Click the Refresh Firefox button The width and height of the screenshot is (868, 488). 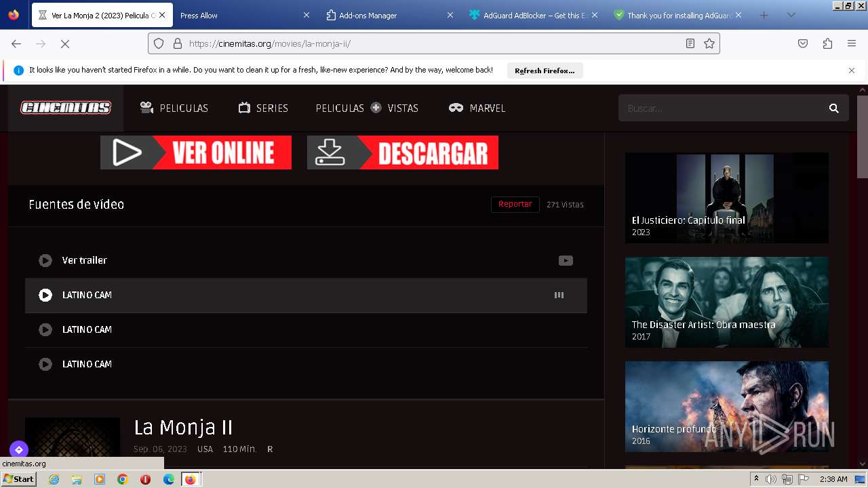pyautogui.click(x=545, y=70)
